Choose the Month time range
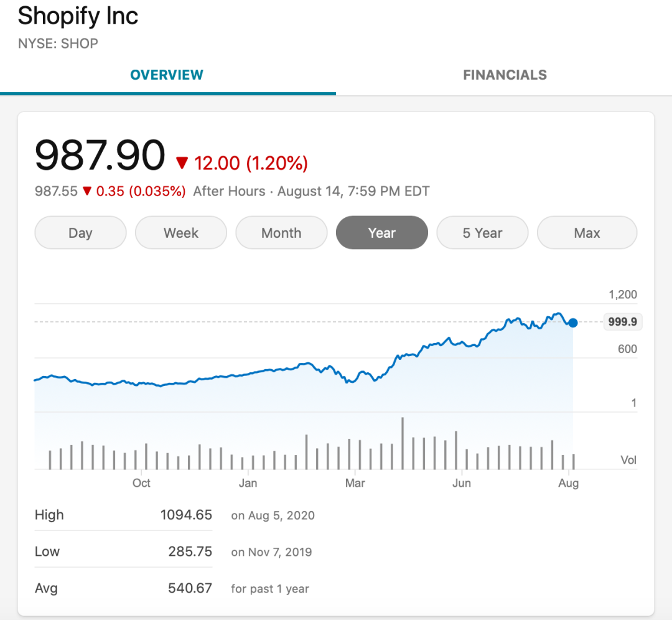Image resolution: width=672 pixels, height=620 pixels. (x=281, y=233)
